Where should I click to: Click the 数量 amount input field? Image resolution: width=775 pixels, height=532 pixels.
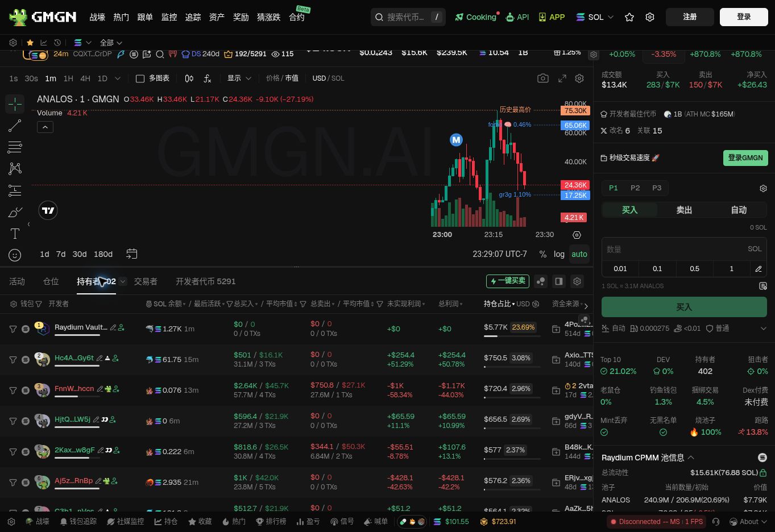click(684, 249)
